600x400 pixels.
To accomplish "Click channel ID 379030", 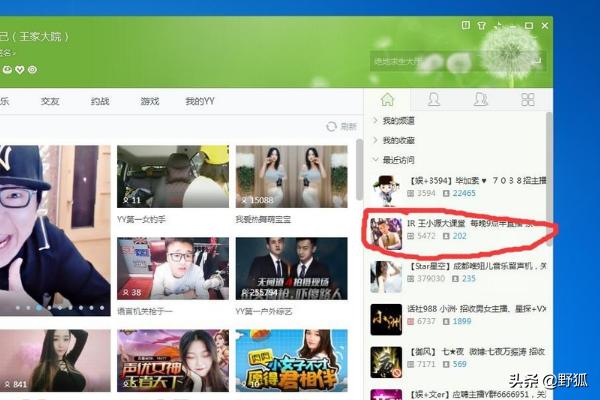I will pyautogui.click(x=431, y=279).
